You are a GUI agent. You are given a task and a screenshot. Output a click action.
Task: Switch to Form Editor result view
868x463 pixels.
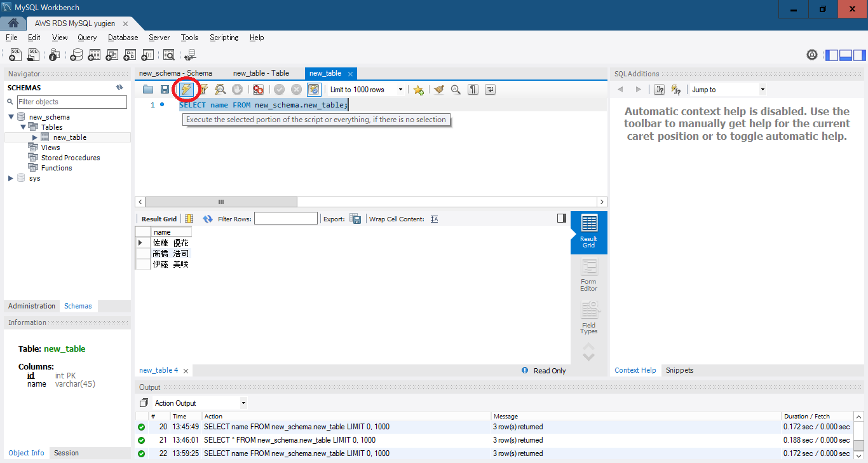(x=589, y=275)
